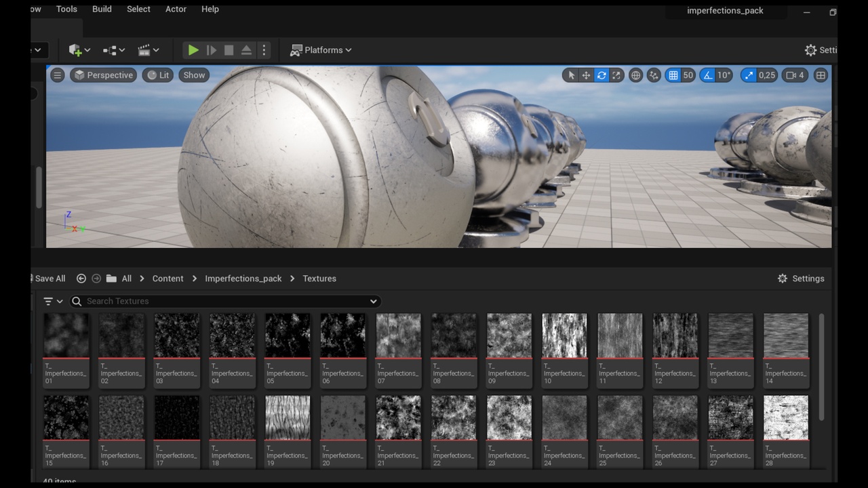868x488 pixels.
Task: Click the T_Imperfections_16 asset name
Action: [x=121, y=455]
